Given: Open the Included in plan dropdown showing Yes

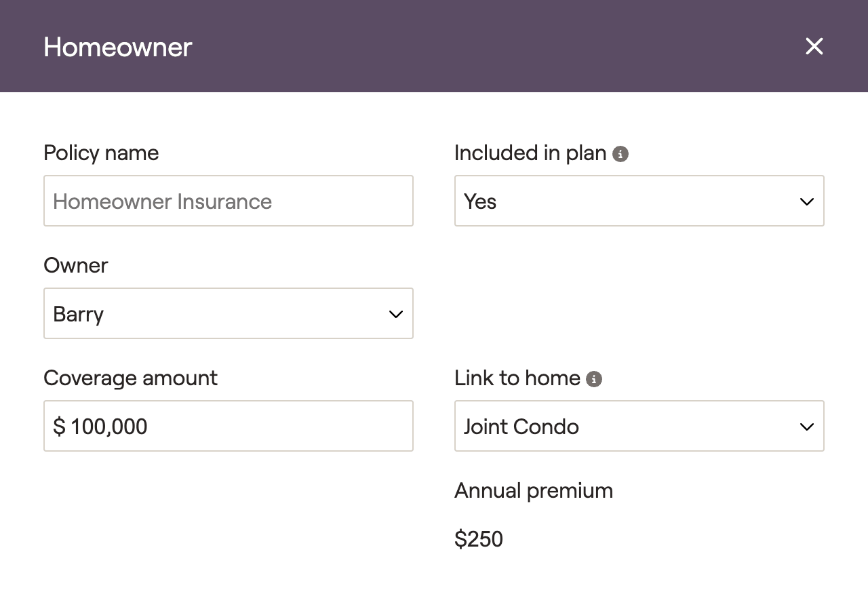Looking at the screenshot, I should pyautogui.click(x=639, y=201).
